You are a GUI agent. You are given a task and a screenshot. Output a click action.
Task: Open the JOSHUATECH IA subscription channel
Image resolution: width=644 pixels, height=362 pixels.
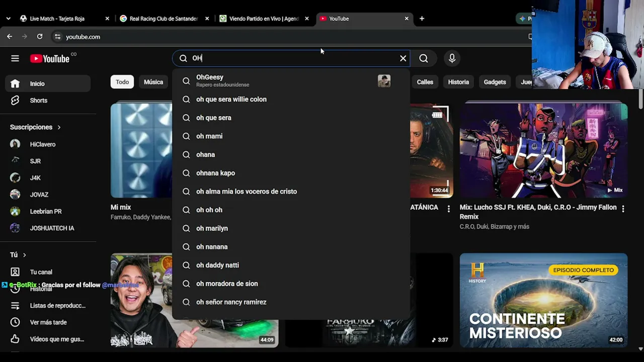pos(48,228)
